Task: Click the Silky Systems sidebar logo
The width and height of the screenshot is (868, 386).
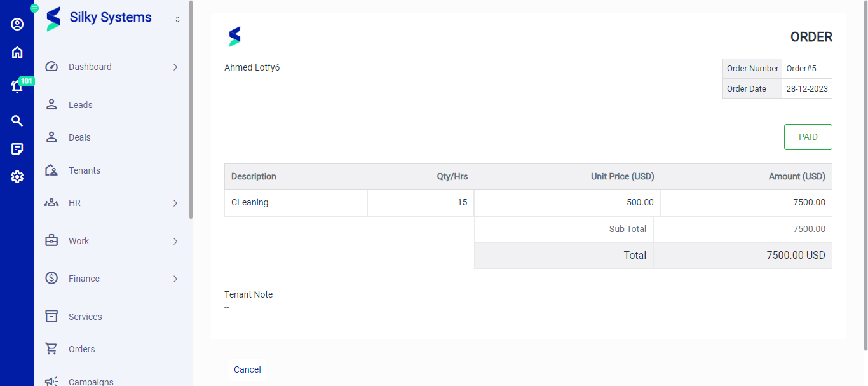Action: (x=53, y=19)
